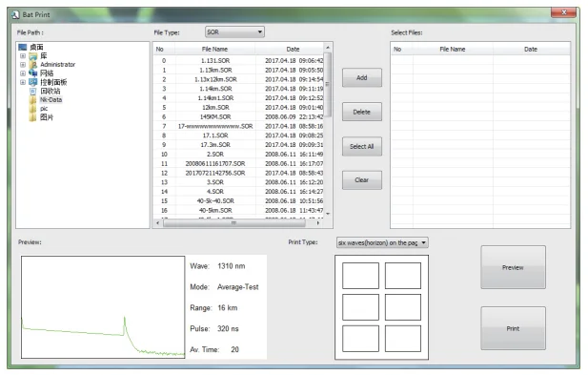
Task: Select the pic folder label
Action: pyautogui.click(x=44, y=109)
